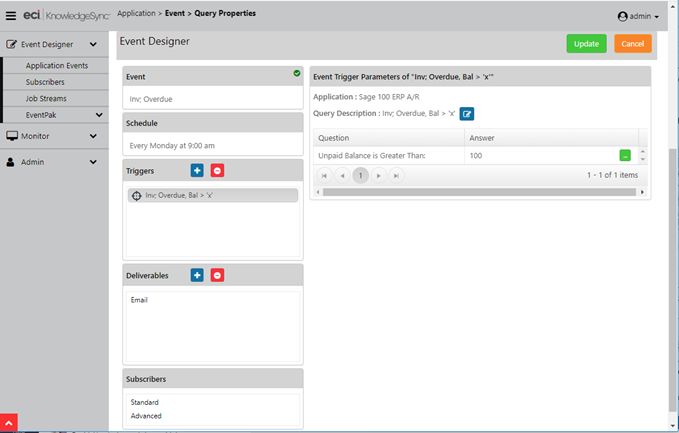This screenshot has height=433, width=679.
Task: Click the grid scroll left arrow
Action: pyautogui.click(x=318, y=192)
